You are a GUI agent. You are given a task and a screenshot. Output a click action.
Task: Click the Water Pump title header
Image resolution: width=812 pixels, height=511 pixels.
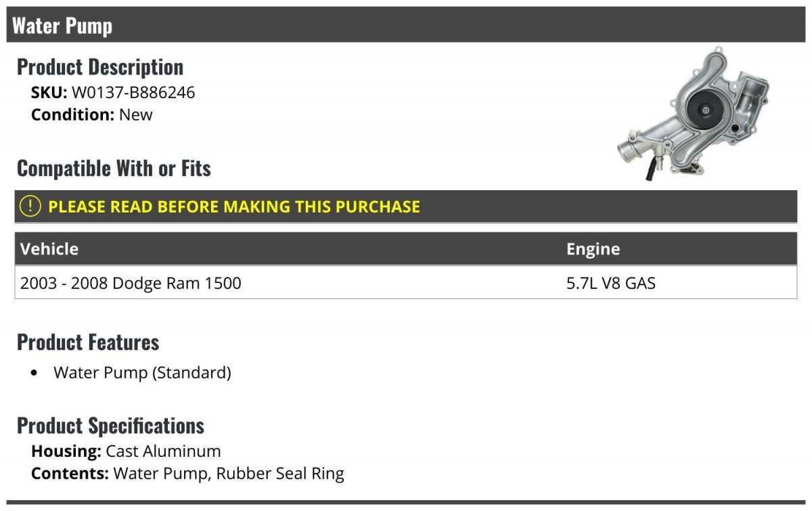pyautogui.click(x=406, y=26)
